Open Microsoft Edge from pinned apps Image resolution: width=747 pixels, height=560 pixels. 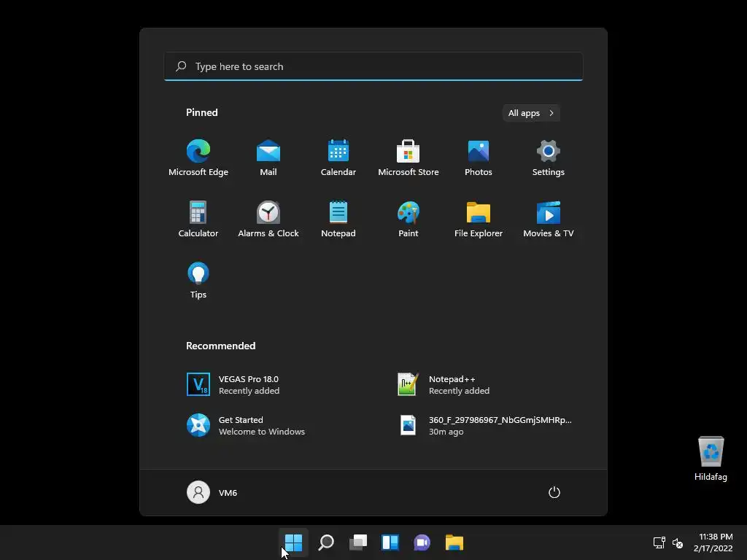tap(198, 158)
